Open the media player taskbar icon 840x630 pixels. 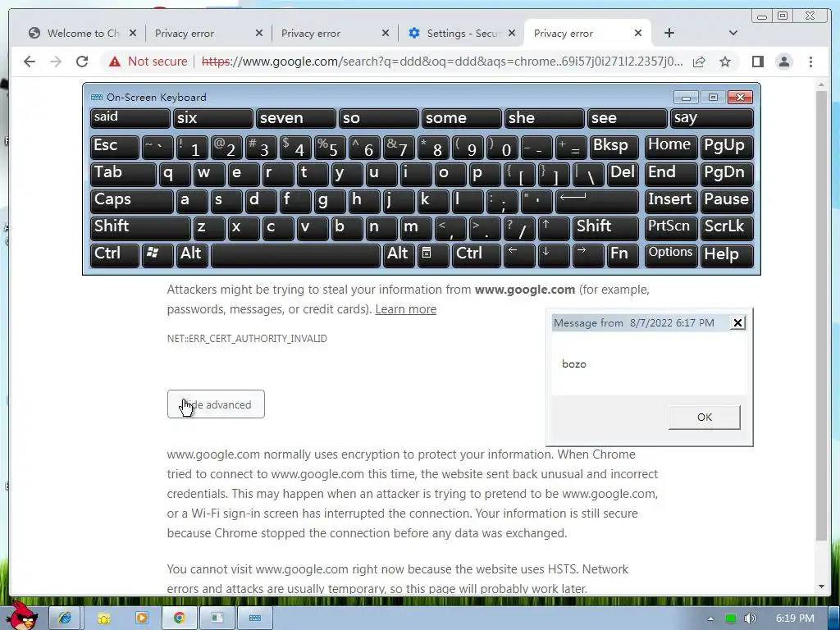pyautogui.click(x=141, y=619)
